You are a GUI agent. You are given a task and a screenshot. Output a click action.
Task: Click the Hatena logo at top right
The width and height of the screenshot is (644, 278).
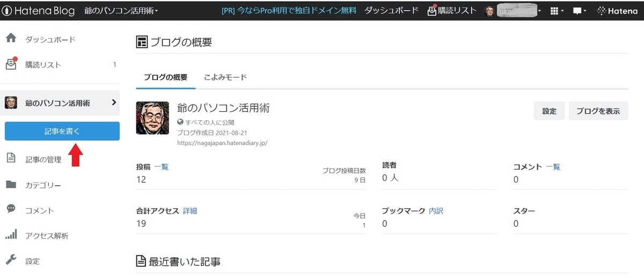click(617, 11)
